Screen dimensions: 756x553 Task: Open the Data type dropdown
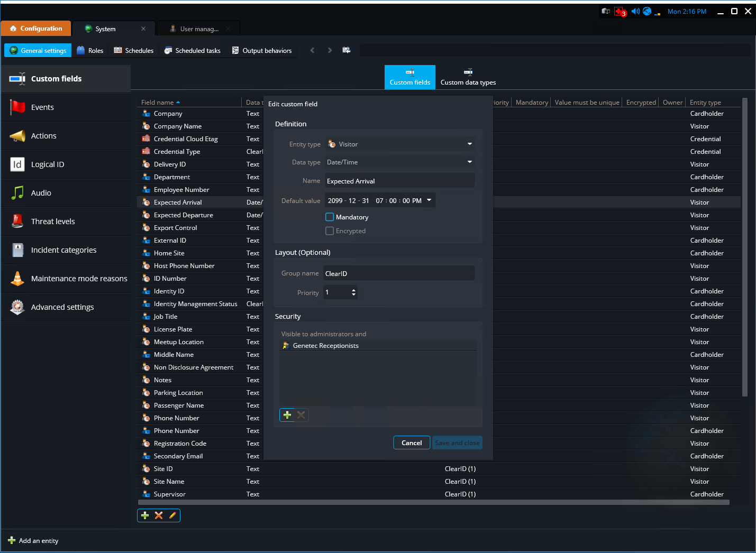coord(469,162)
